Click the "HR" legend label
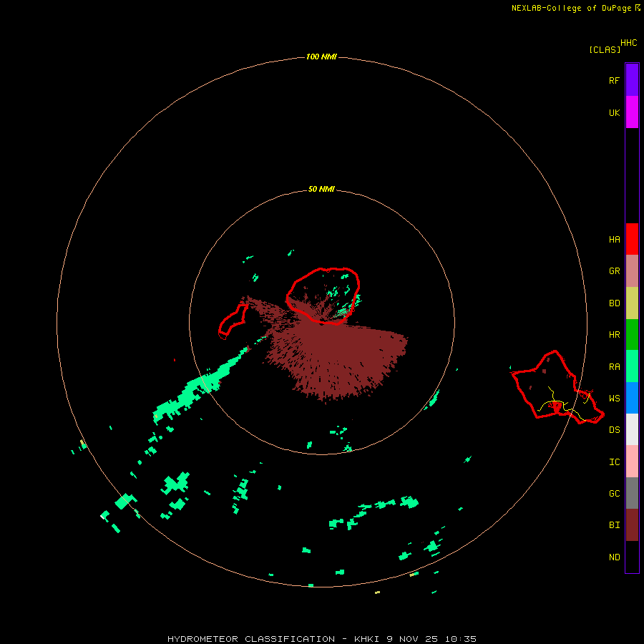This screenshot has height=644, width=644. coord(614,335)
